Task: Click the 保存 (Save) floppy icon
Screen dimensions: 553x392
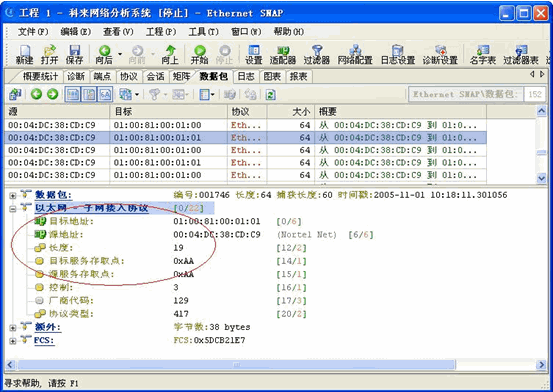Action: [x=74, y=54]
